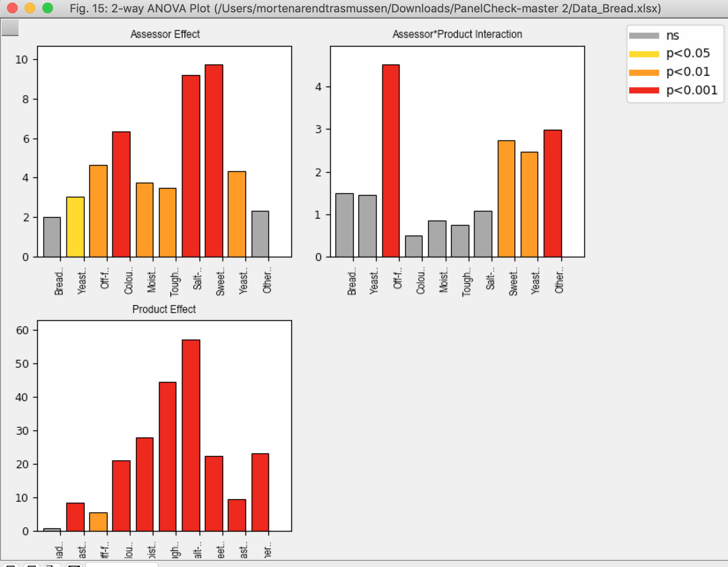Maximize the plot window with green button
This screenshot has width=728, height=567.
pyautogui.click(x=48, y=8)
